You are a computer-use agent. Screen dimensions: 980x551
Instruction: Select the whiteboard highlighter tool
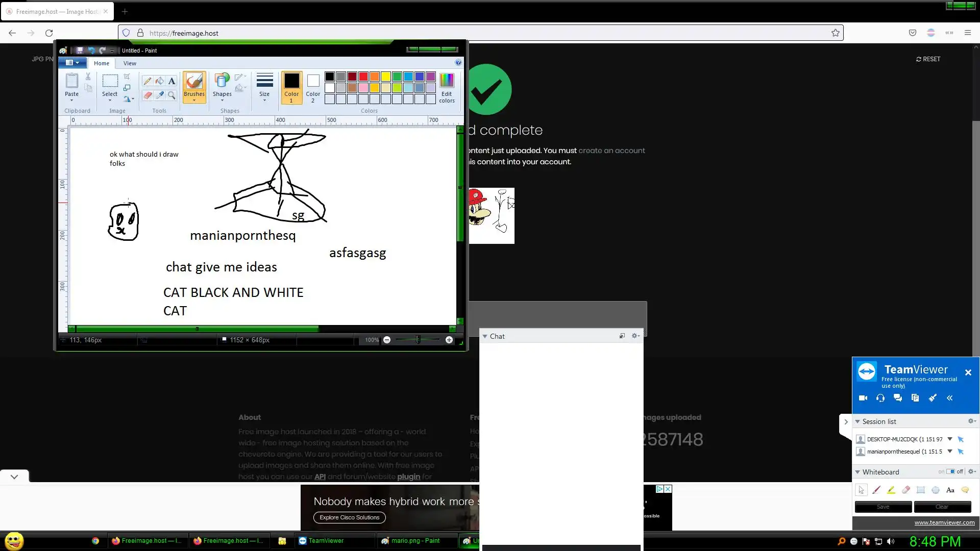[891, 490]
